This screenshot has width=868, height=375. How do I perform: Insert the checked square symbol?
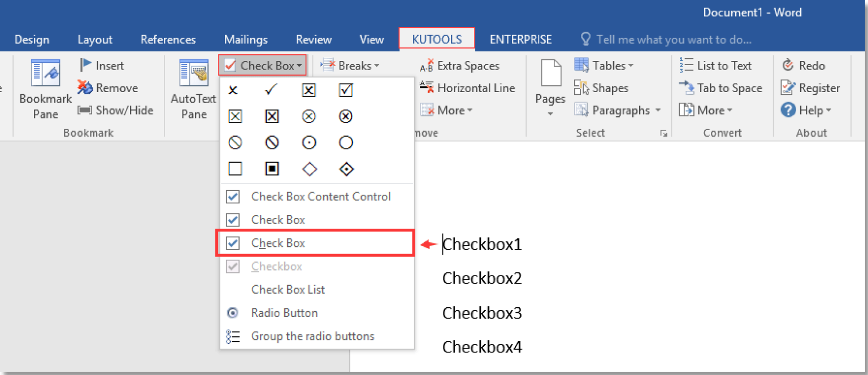pyautogui.click(x=345, y=90)
